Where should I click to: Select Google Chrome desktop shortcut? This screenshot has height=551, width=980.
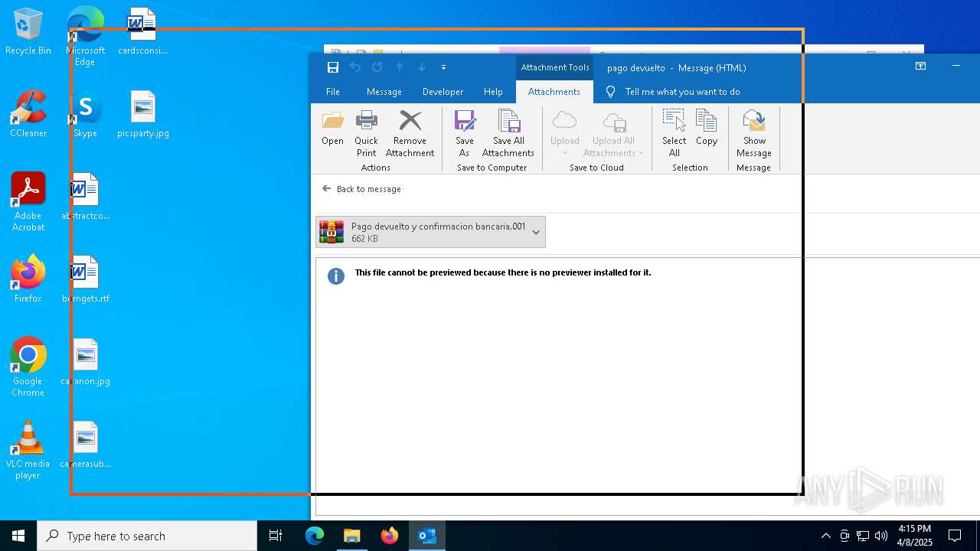(28, 368)
